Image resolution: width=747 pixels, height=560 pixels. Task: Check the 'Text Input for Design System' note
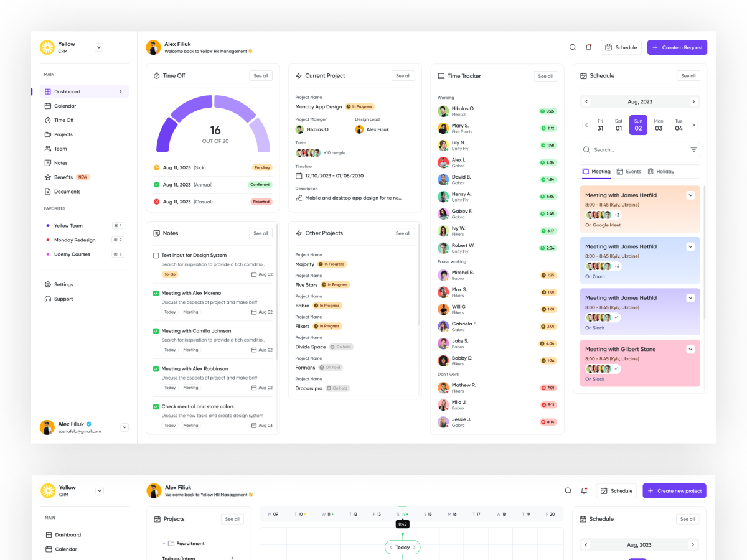click(x=156, y=255)
